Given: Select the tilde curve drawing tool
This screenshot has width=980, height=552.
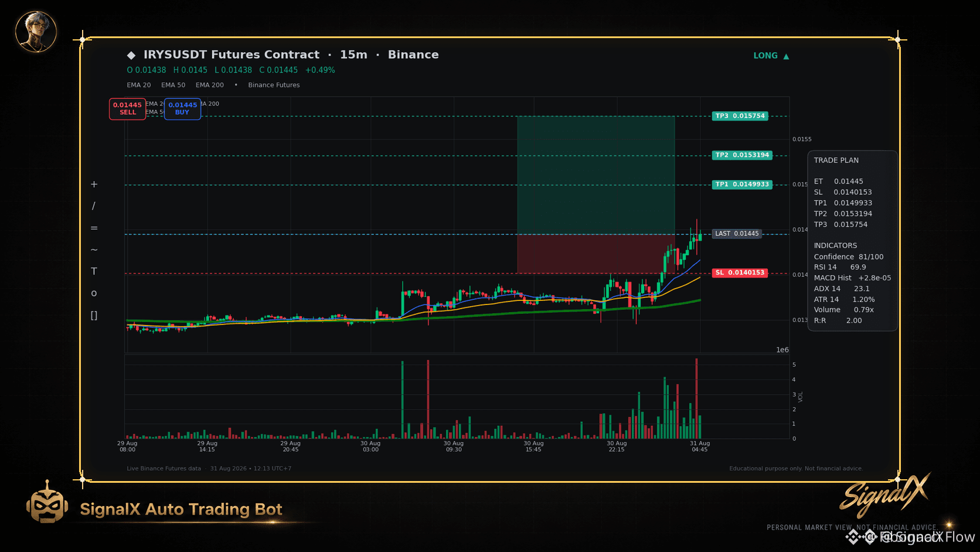Looking at the screenshot, I should pyautogui.click(x=94, y=249).
